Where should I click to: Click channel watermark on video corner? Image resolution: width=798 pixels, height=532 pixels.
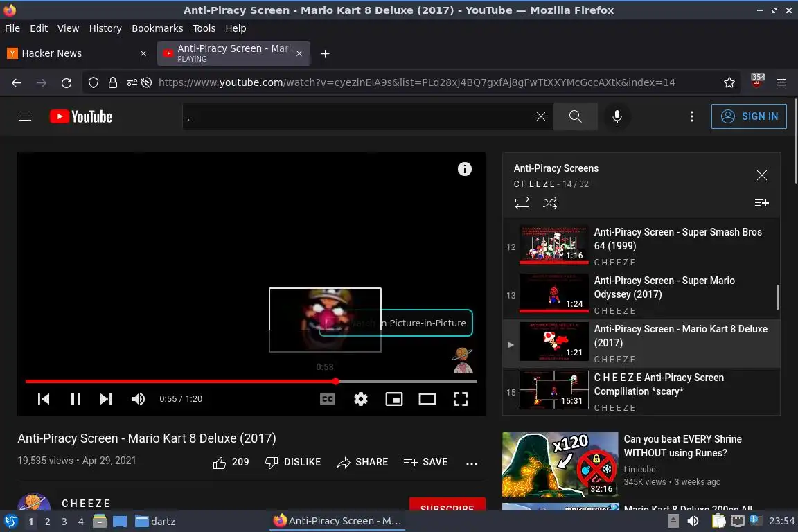[463, 360]
